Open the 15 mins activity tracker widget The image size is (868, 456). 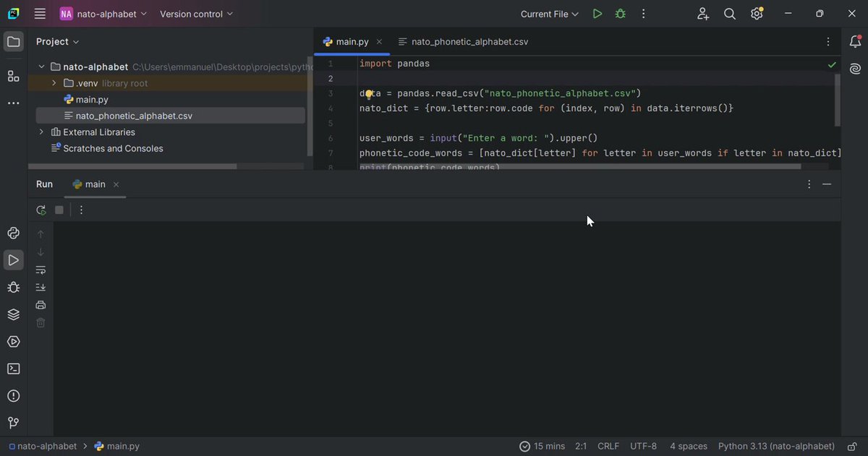point(542,447)
